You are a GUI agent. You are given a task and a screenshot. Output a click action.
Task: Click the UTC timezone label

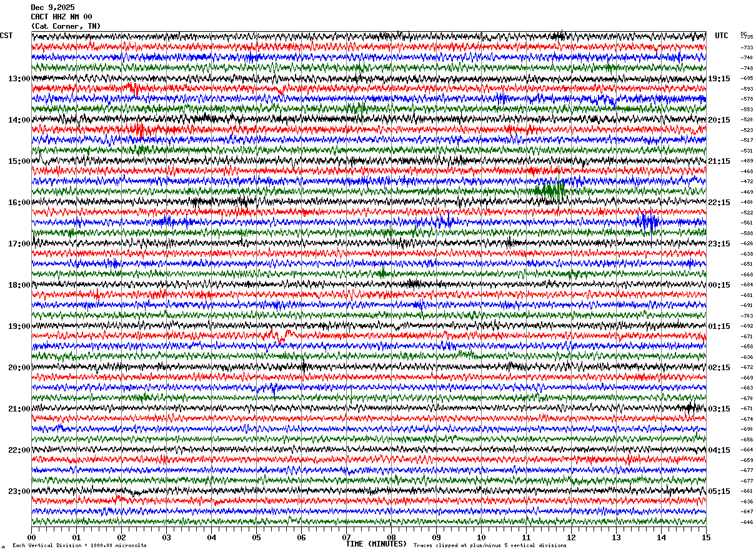tap(722, 36)
